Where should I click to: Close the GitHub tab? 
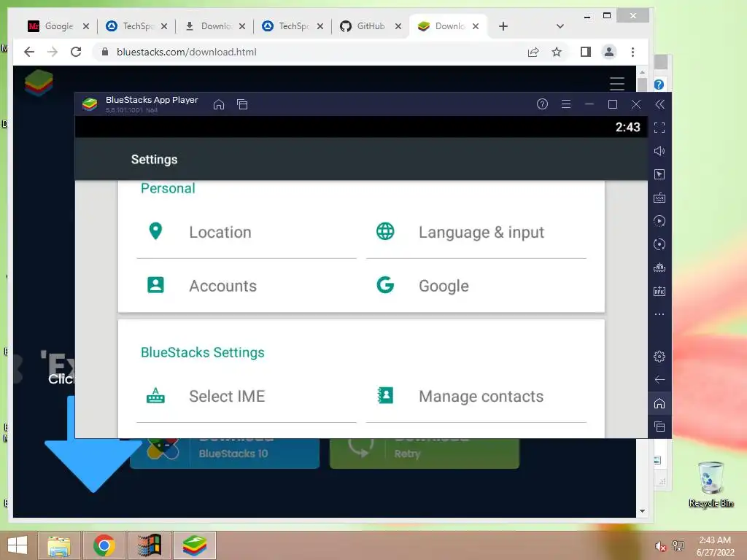[398, 26]
